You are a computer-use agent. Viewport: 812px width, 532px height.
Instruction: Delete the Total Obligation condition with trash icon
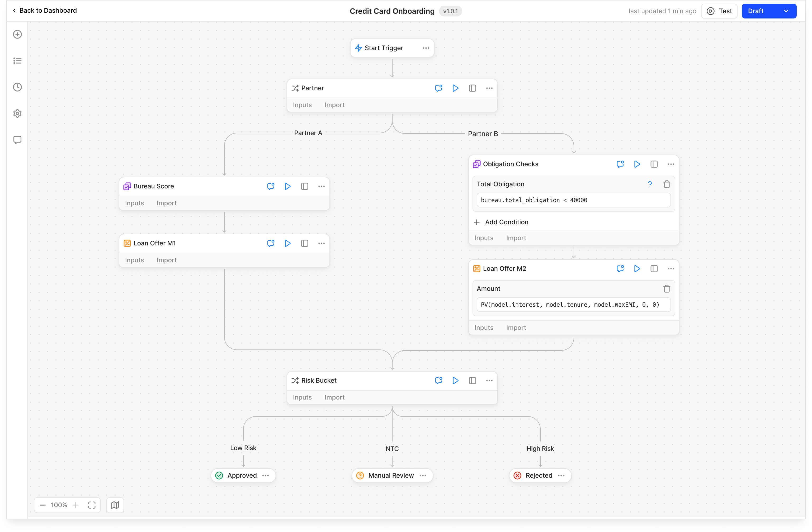point(666,184)
